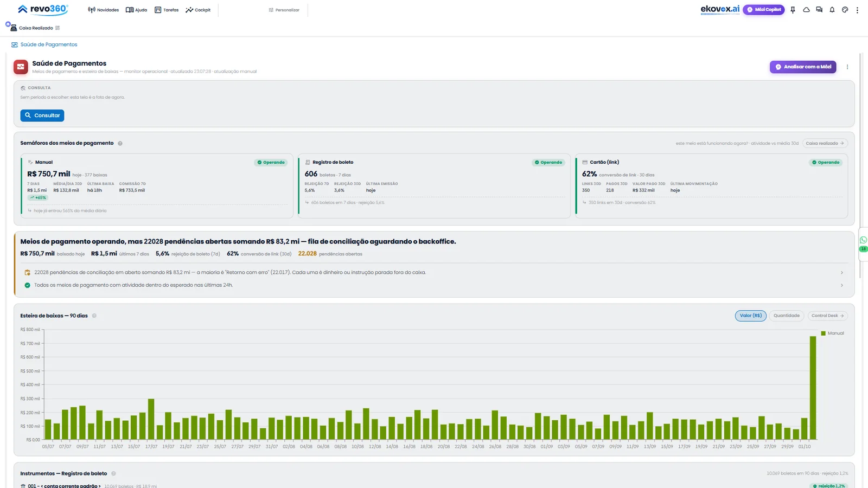Click Personalizar in the top bar
This screenshot has height=488, width=868.
point(284,10)
